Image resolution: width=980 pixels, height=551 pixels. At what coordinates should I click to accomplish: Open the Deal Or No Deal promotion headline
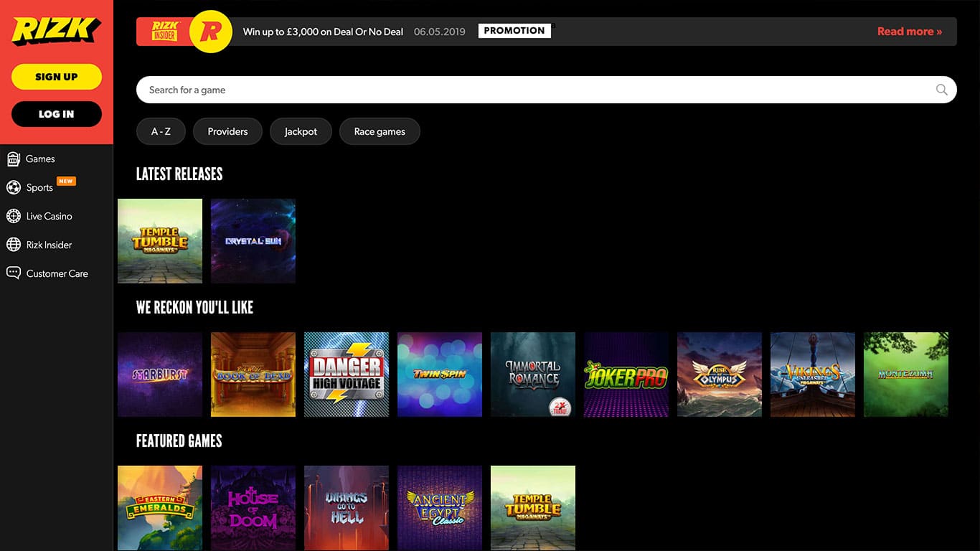point(323,32)
